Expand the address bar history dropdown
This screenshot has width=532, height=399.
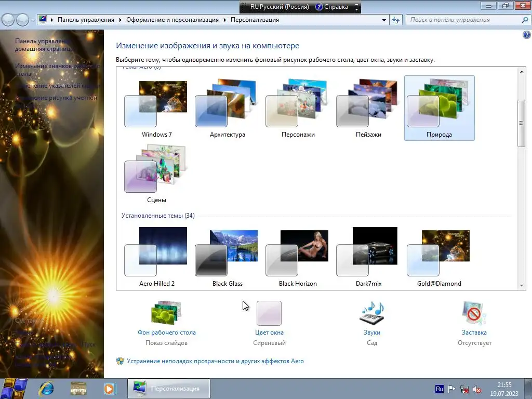coord(384,20)
